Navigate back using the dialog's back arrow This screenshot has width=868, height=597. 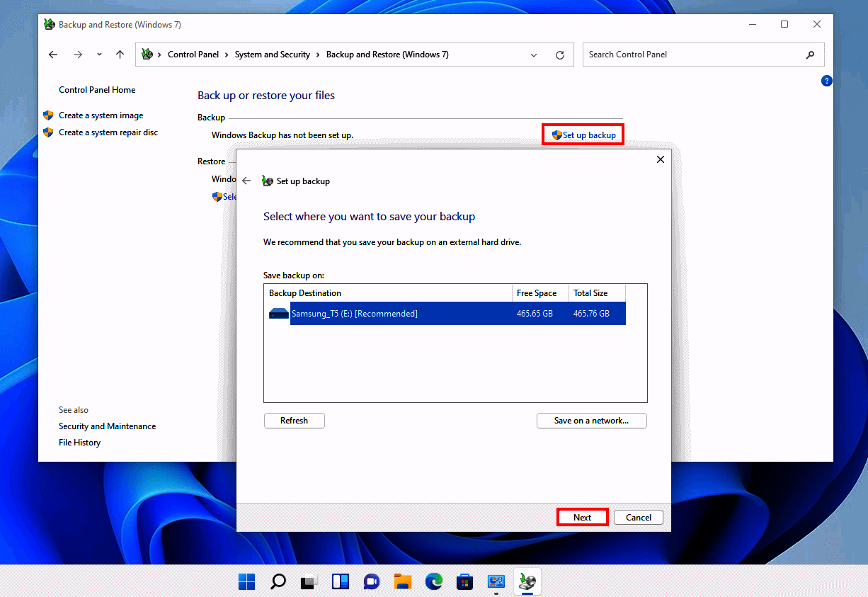point(246,181)
